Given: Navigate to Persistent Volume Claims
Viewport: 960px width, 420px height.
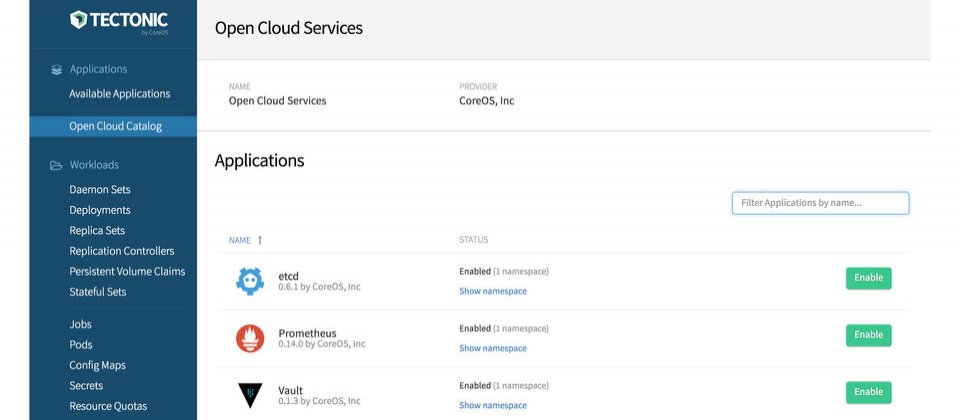Looking at the screenshot, I should coord(127,271).
